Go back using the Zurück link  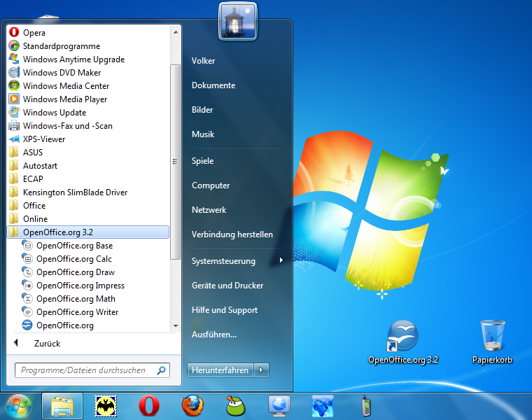coord(47,344)
